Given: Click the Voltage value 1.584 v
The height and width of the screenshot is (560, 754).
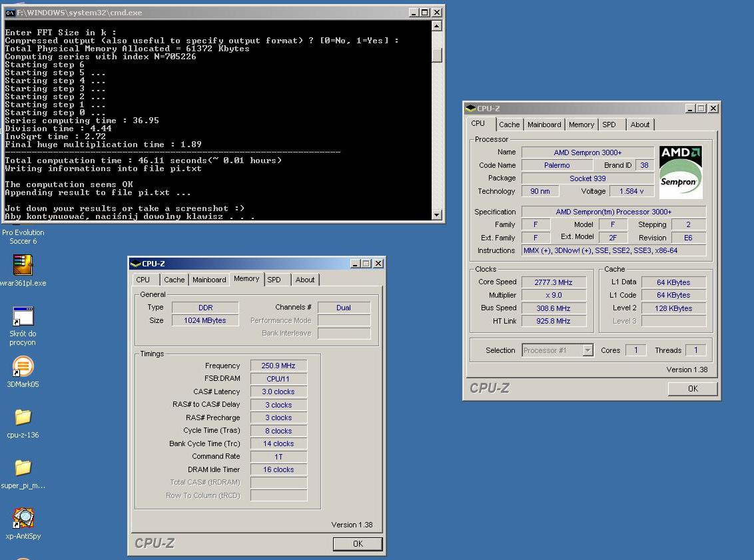Looking at the screenshot, I should (631, 191).
